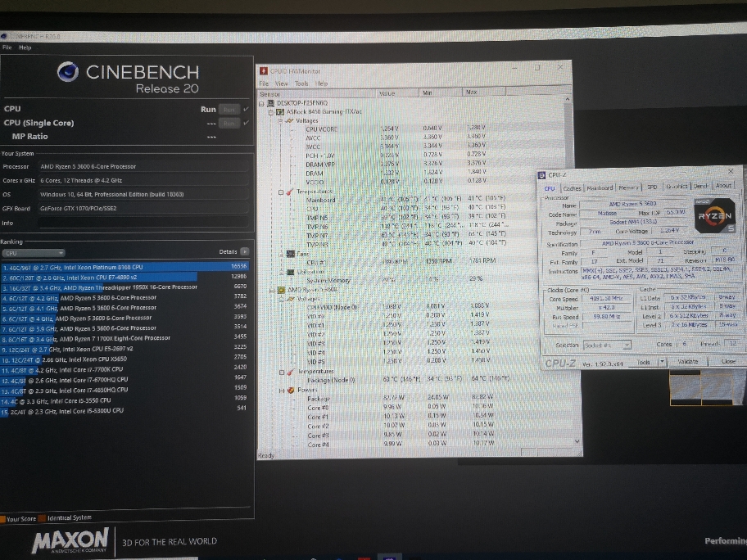Toggle the checkbox beside CPU (Single Core) test
Viewport: 747px width, 560px height.
pyautogui.click(x=246, y=123)
